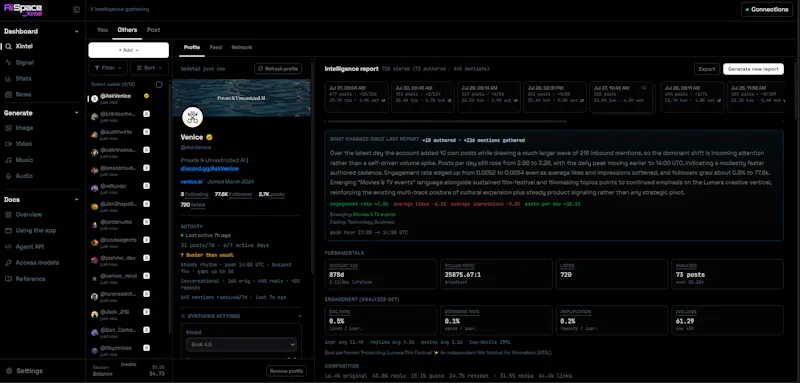Viewport: 800px width, 383px height.
Task: Open the Jul 27, 10:48 AM report card
Action: [x=621, y=97]
